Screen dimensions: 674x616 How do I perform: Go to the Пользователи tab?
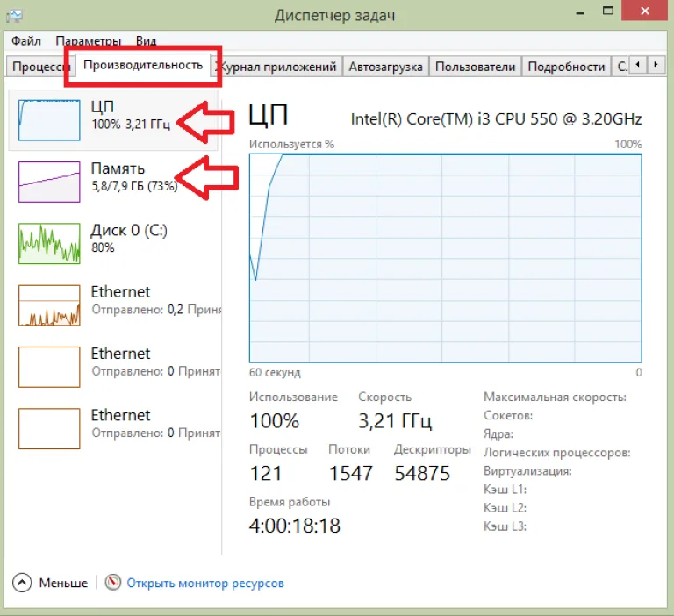point(475,67)
